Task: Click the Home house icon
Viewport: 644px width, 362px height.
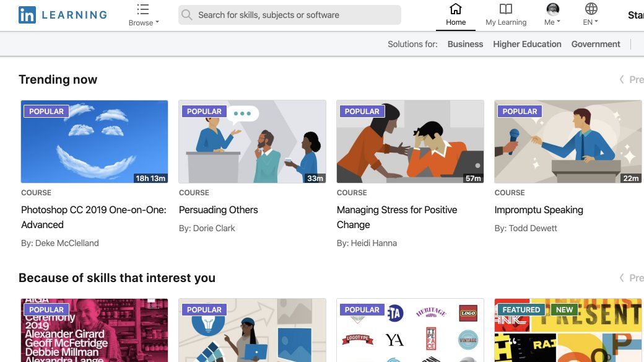Action: (456, 9)
